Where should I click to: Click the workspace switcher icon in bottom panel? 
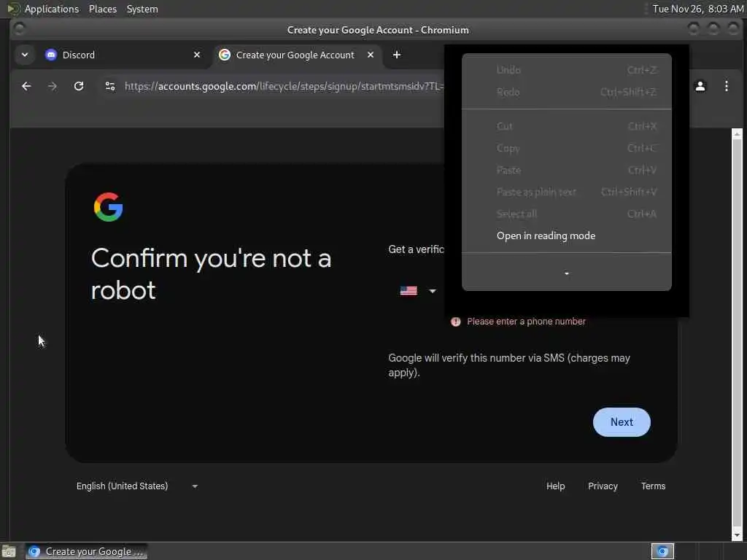(x=662, y=551)
